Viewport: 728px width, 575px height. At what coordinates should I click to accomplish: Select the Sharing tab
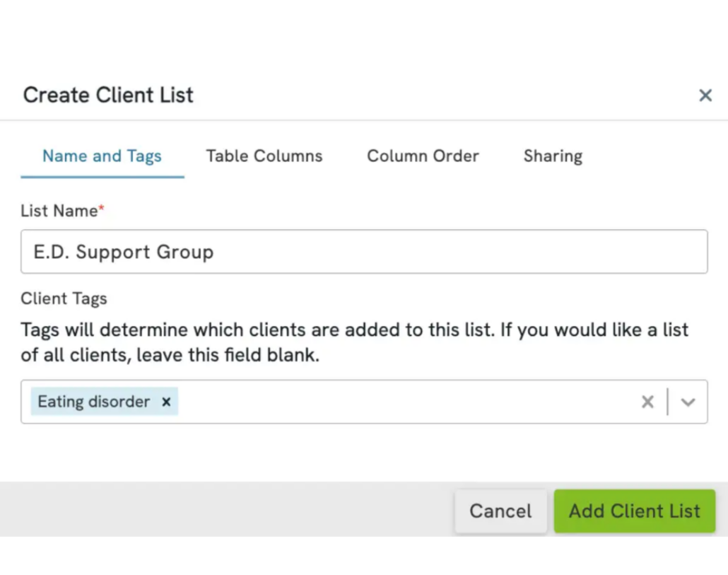tap(552, 156)
